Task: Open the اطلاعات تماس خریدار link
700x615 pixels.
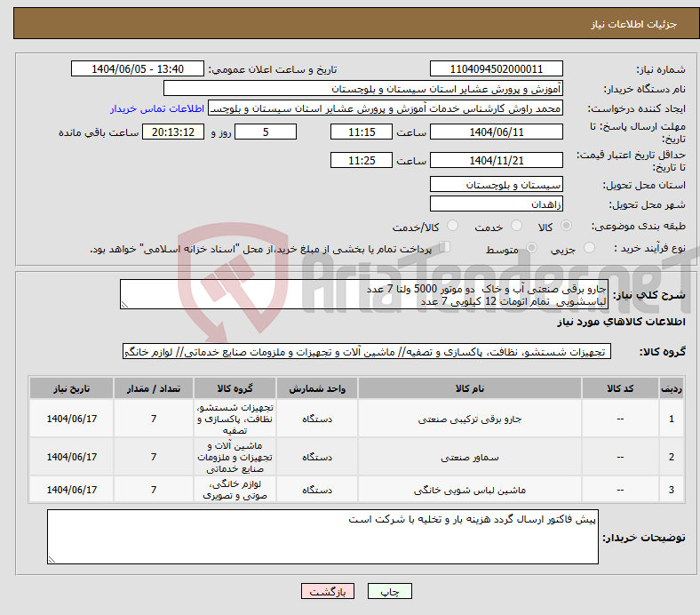Action: 157,108
